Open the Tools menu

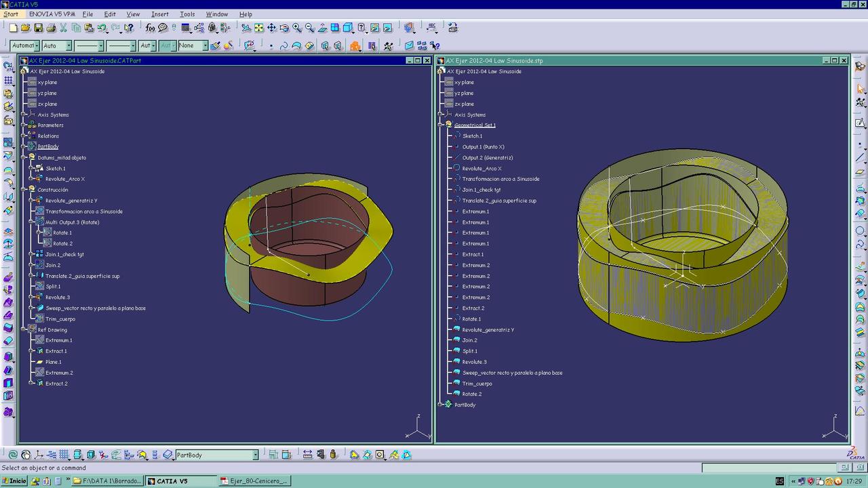187,14
